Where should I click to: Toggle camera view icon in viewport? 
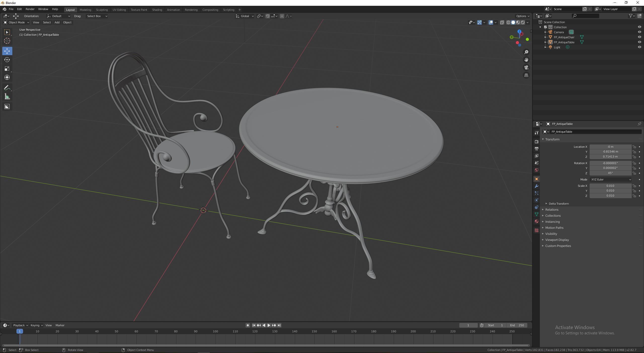coord(526,67)
